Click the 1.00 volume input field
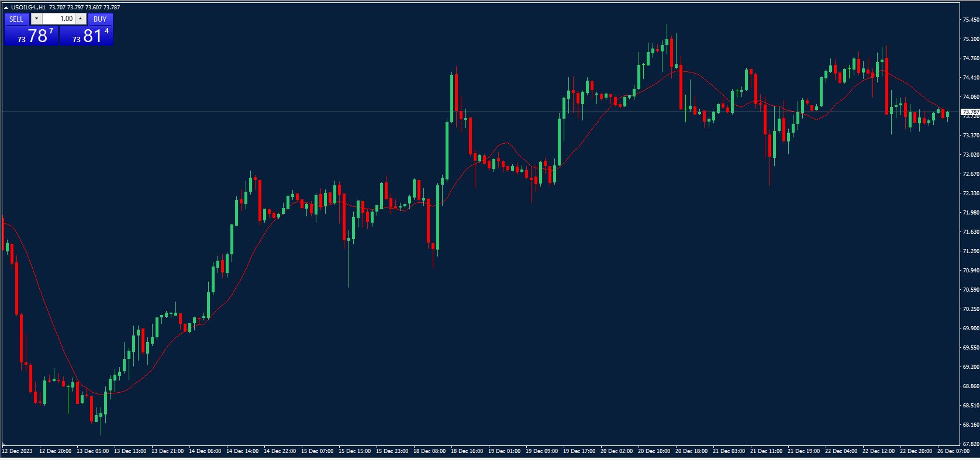 pos(58,19)
